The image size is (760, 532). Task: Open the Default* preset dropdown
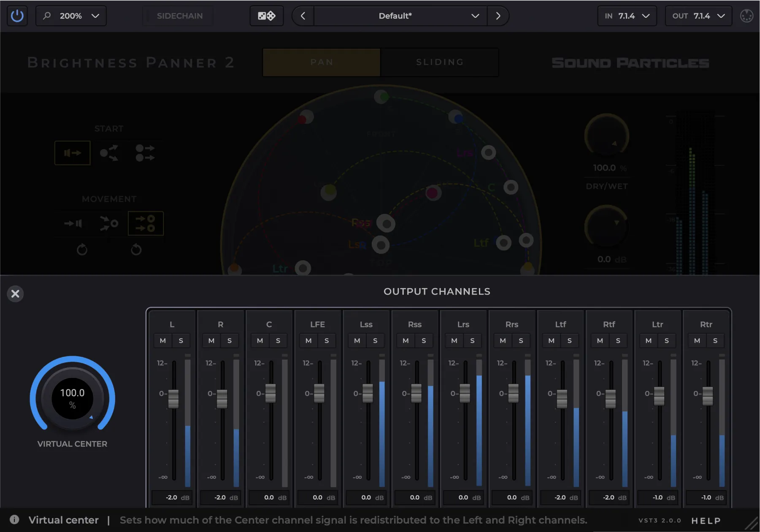(x=400, y=16)
